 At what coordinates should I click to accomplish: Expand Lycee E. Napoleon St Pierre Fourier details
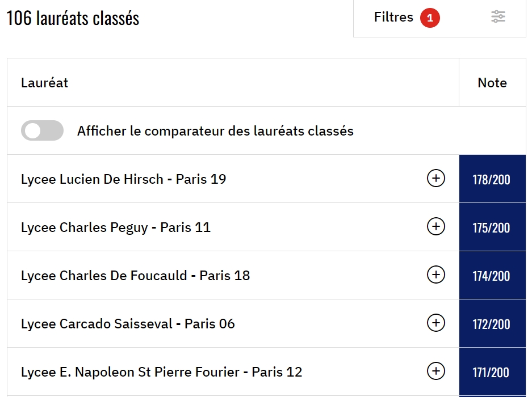435,371
